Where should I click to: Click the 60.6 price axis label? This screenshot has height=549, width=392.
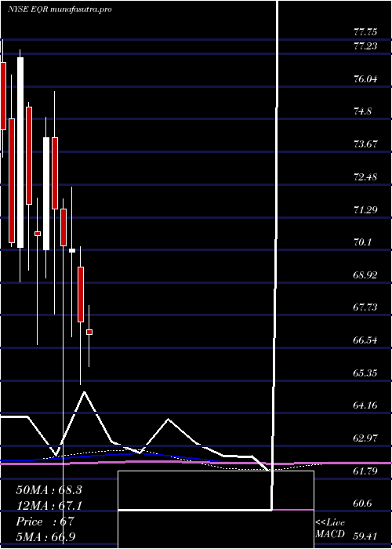click(362, 504)
